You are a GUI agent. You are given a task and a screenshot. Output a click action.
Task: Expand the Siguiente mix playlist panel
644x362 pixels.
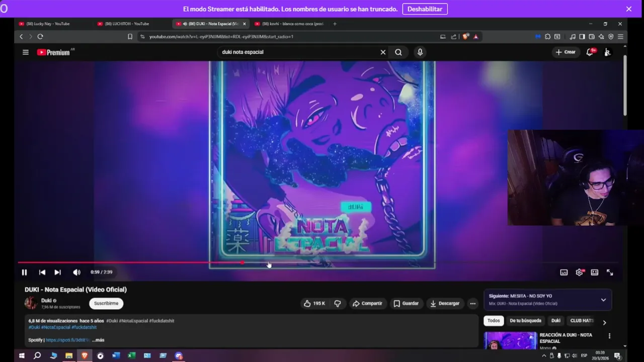pyautogui.click(x=603, y=300)
